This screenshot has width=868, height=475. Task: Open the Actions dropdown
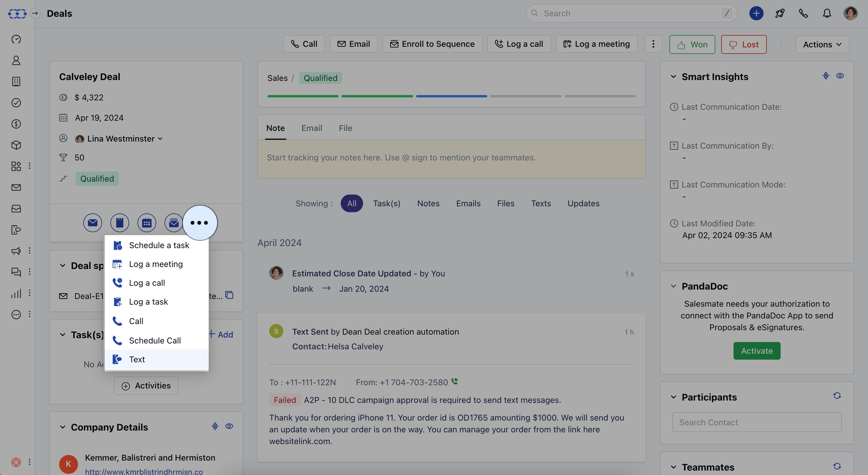(x=822, y=44)
